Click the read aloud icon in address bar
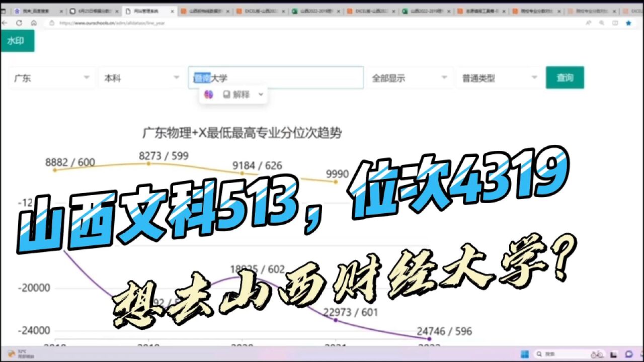This screenshot has height=362, width=644. [588, 23]
